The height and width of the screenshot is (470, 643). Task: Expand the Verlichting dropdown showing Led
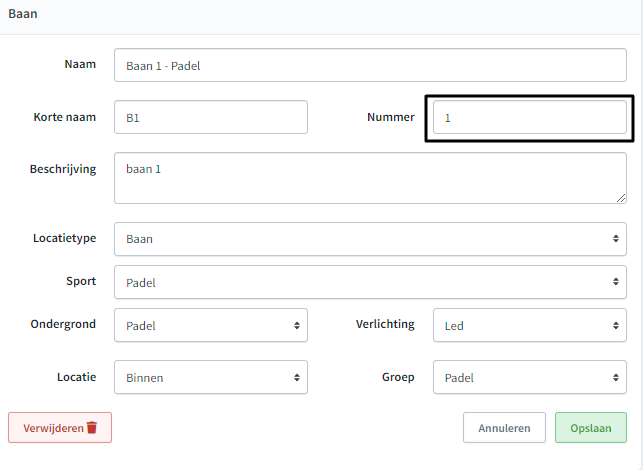(530, 325)
